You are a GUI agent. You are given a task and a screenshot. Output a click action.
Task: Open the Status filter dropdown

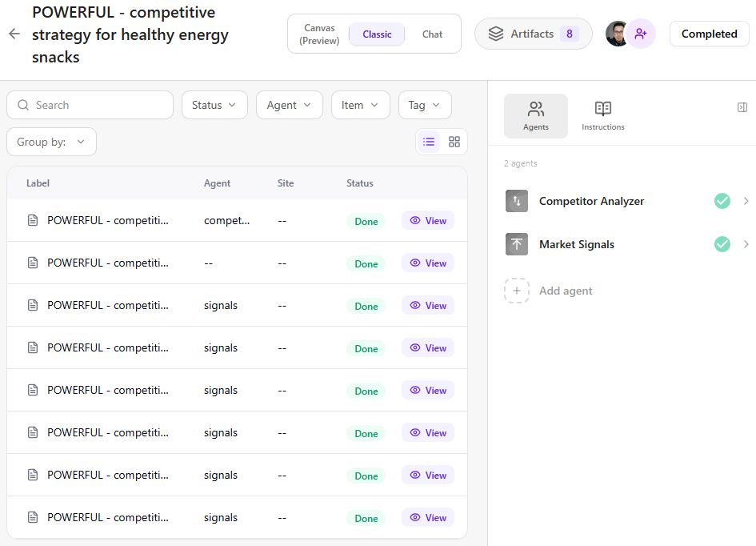(214, 105)
